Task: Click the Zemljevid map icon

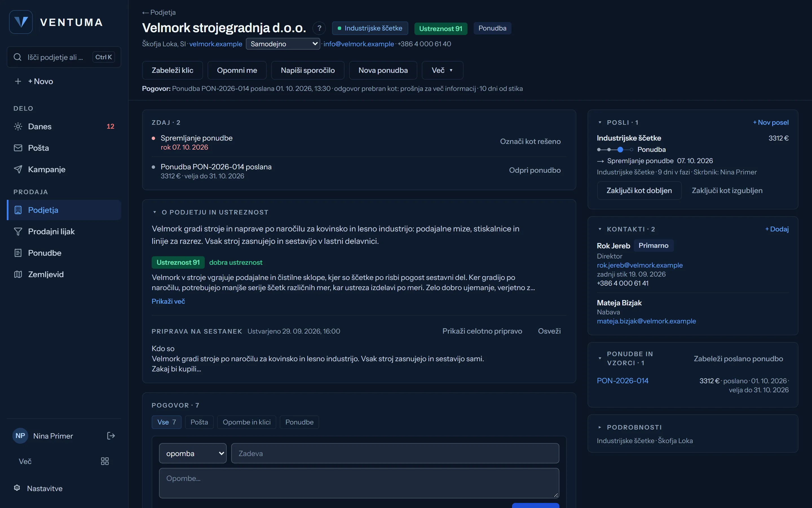Action: click(18, 275)
